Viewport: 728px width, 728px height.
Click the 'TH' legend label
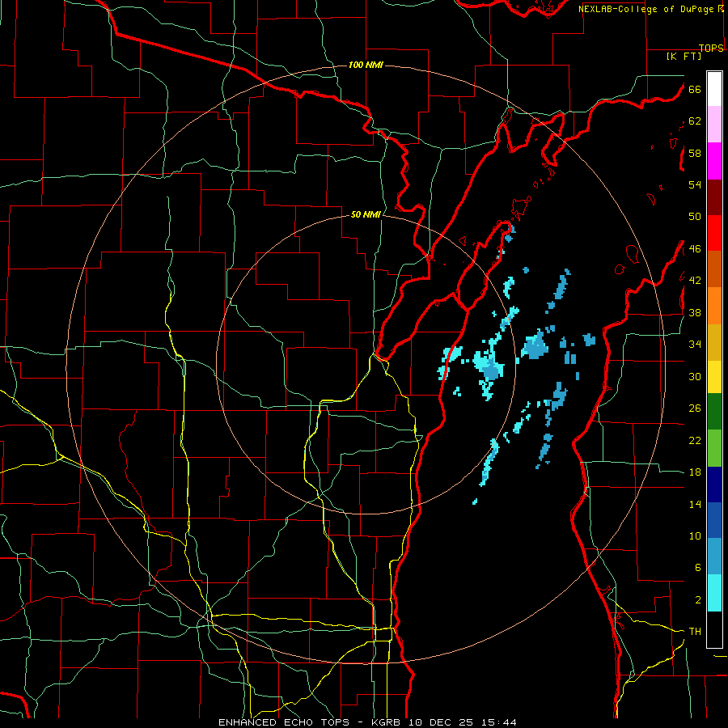click(x=695, y=632)
